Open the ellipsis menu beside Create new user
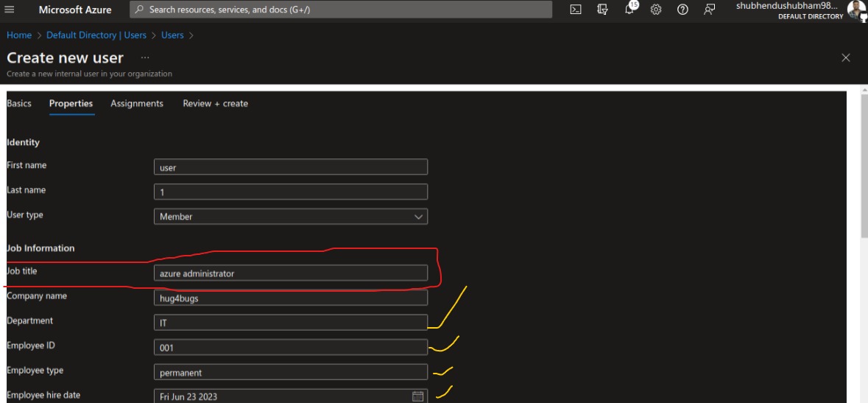The width and height of the screenshot is (868, 403). (x=145, y=57)
